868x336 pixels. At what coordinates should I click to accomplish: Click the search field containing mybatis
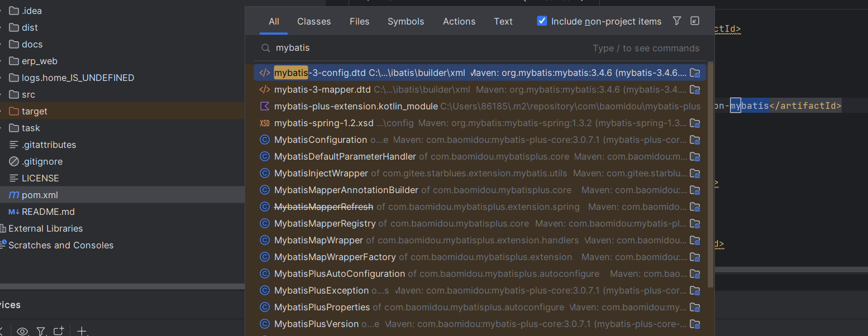pos(480,48)
